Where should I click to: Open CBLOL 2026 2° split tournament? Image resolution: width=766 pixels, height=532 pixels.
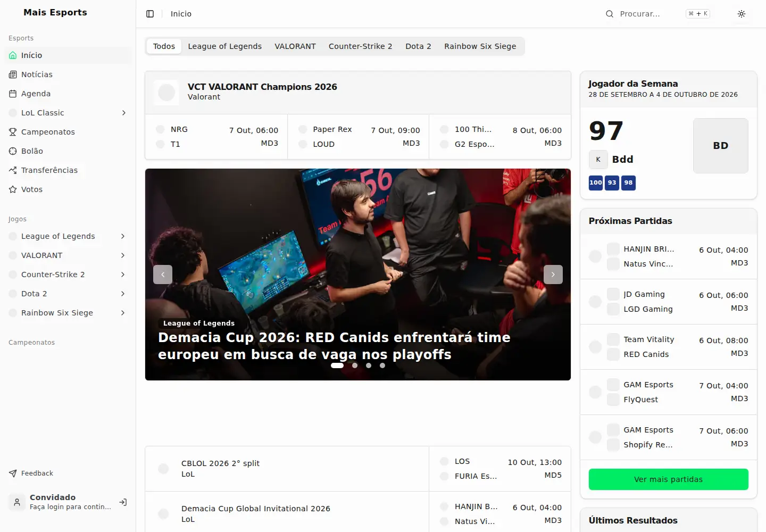tap(287, 469)
